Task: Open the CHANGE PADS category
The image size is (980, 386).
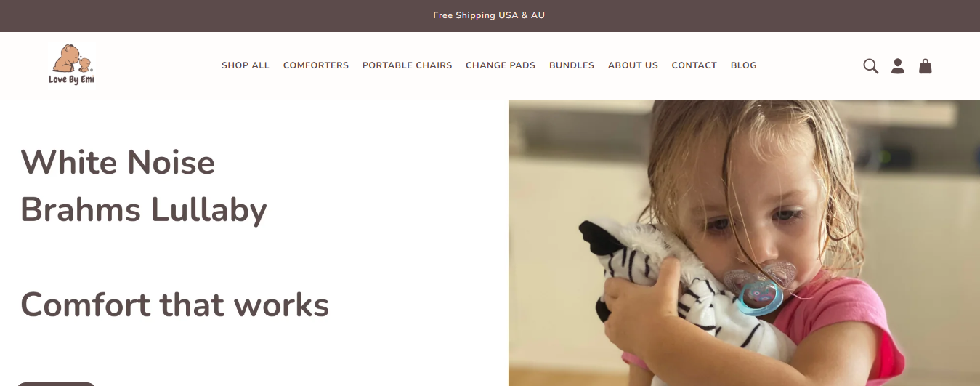Action: tap(501, 65)
